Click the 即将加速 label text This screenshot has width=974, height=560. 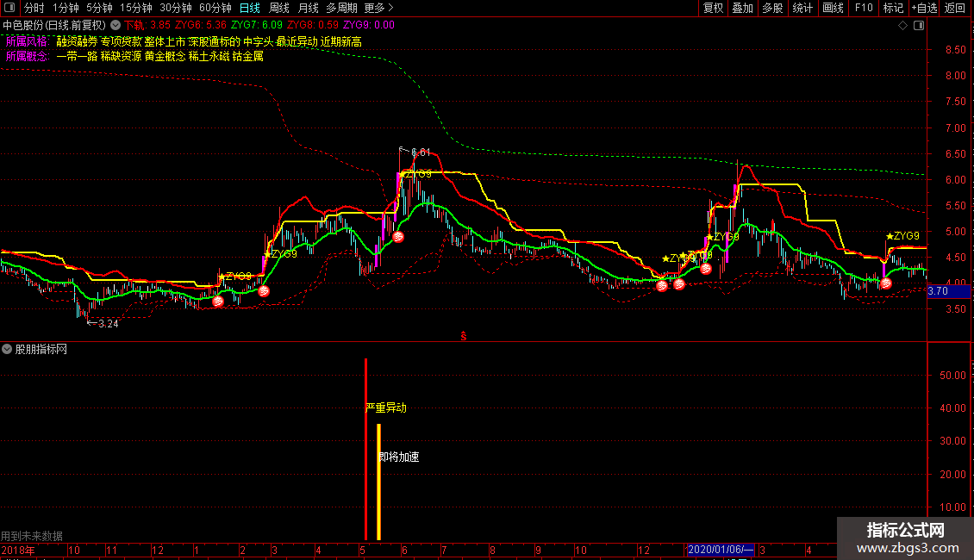click(399, 457)
